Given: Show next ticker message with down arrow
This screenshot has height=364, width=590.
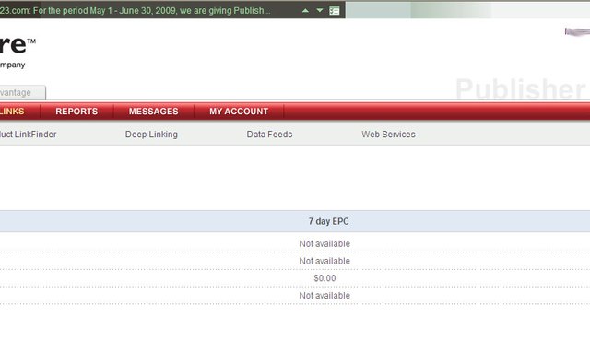Looking at the screenshot, I should 320,10.
